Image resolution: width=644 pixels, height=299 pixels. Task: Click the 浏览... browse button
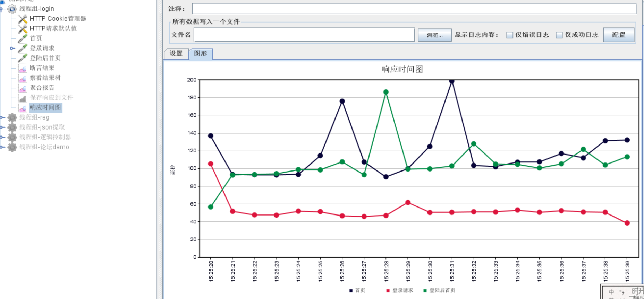click(x=434, y=35)
